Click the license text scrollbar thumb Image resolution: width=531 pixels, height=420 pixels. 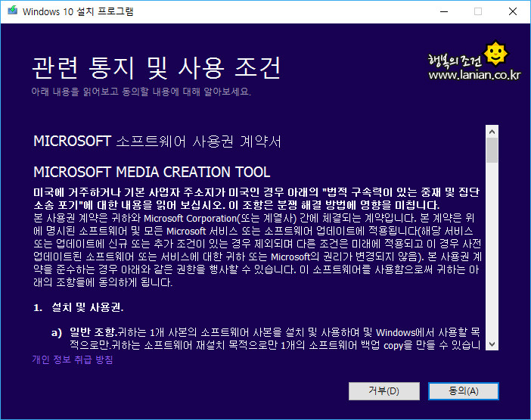(x=492, y=151)
